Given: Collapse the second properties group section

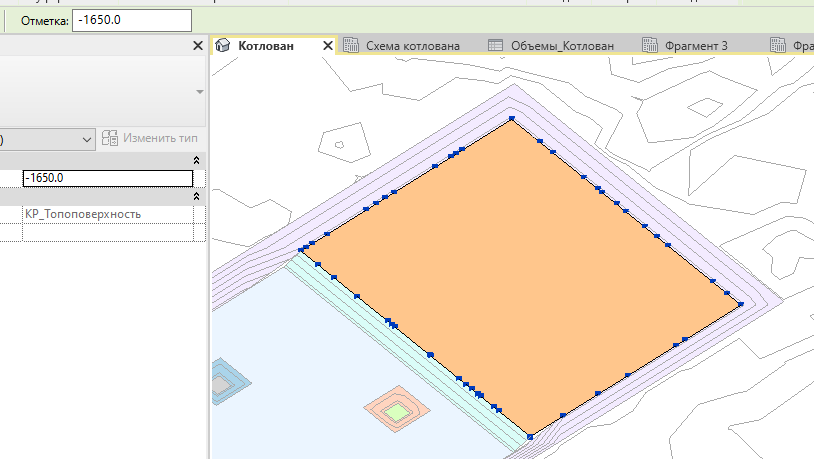Looking at the screenshot, I should (x=196, y=196).
